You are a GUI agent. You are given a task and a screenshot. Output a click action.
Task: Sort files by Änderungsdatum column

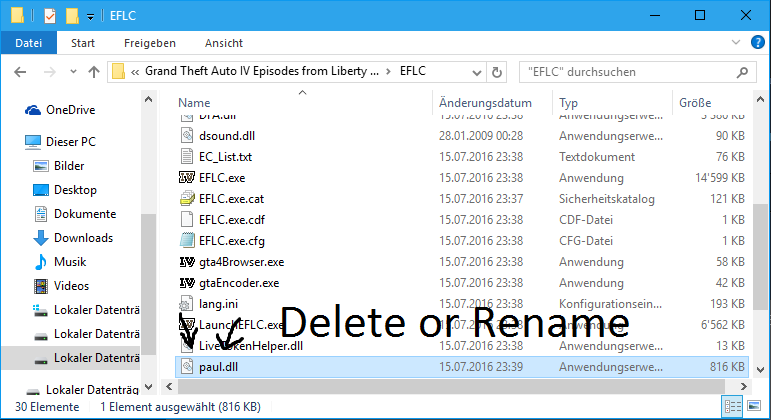(485, 103)
